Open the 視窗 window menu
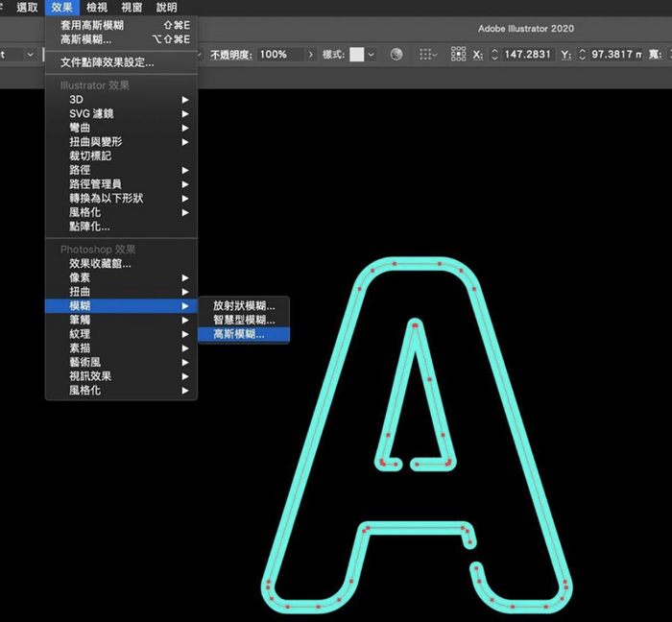The width and height of the screenshot is (672, 622). [x=132, y=8]
